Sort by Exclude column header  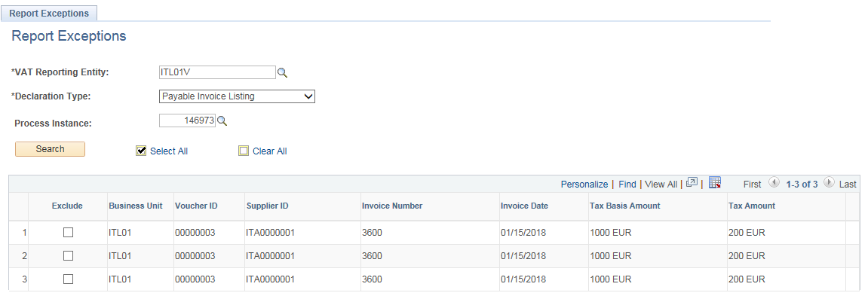tap(67, 206)
